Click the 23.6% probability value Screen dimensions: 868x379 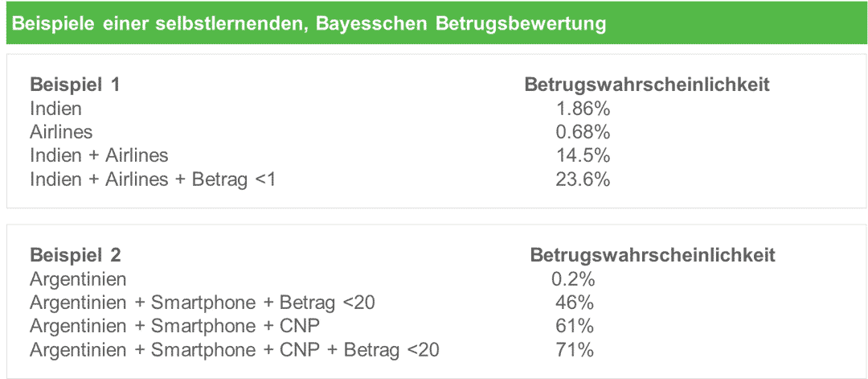point(583,180)
